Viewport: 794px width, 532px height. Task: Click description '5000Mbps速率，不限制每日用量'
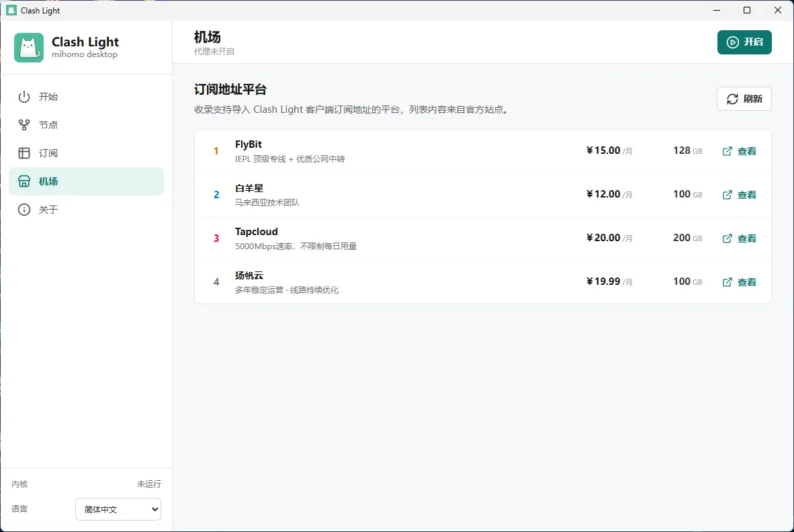296,247
